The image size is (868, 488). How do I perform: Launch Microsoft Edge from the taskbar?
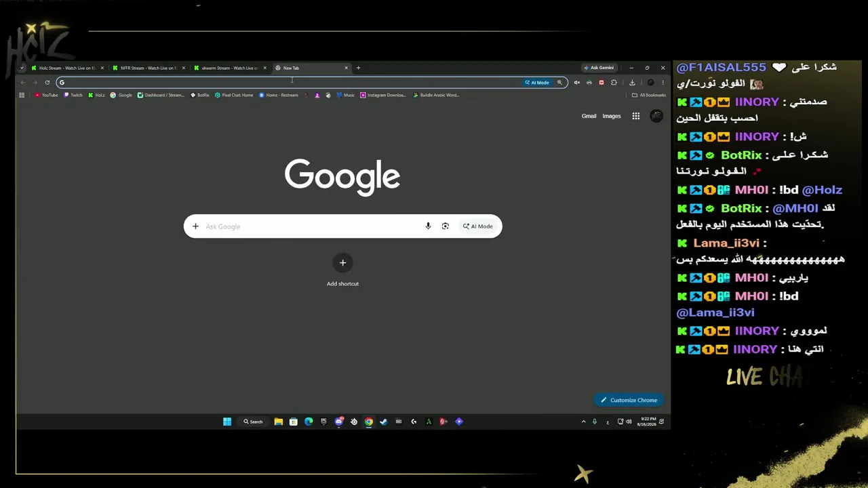tap(309, 422)
